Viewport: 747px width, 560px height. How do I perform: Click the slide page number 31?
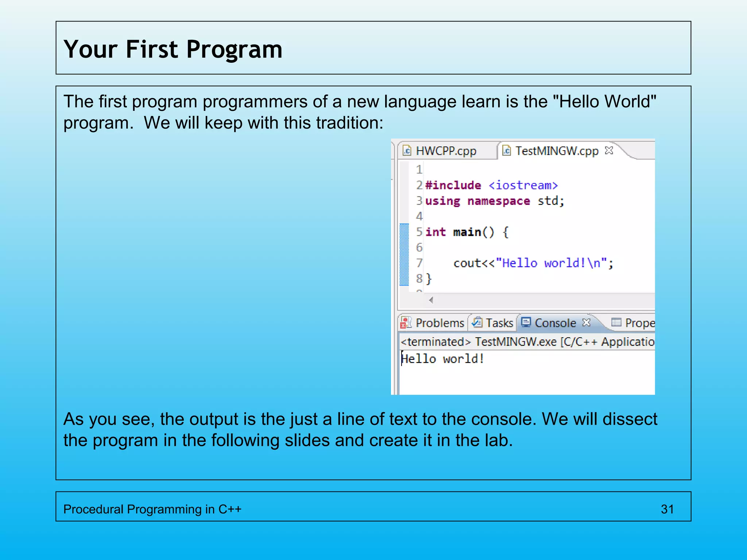(667, 509)
